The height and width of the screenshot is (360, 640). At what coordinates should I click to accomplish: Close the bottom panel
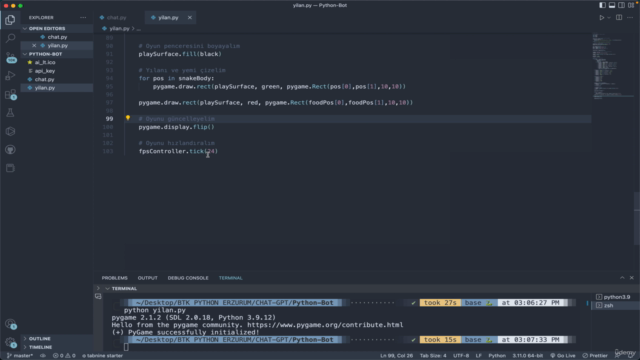tap(631, 278)
